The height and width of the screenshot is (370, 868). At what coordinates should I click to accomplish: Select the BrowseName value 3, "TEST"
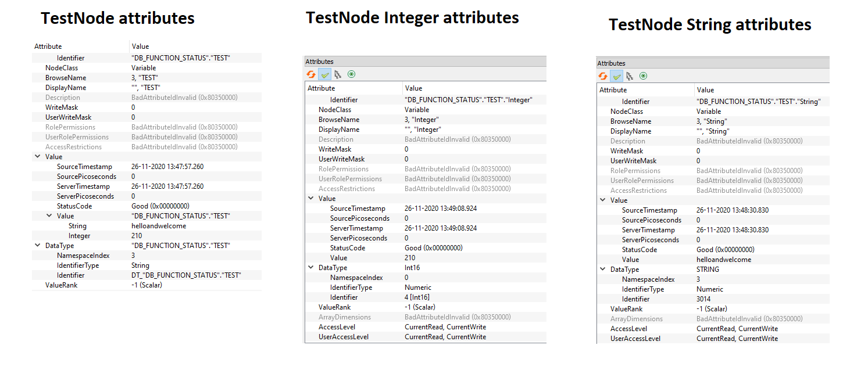145,78
